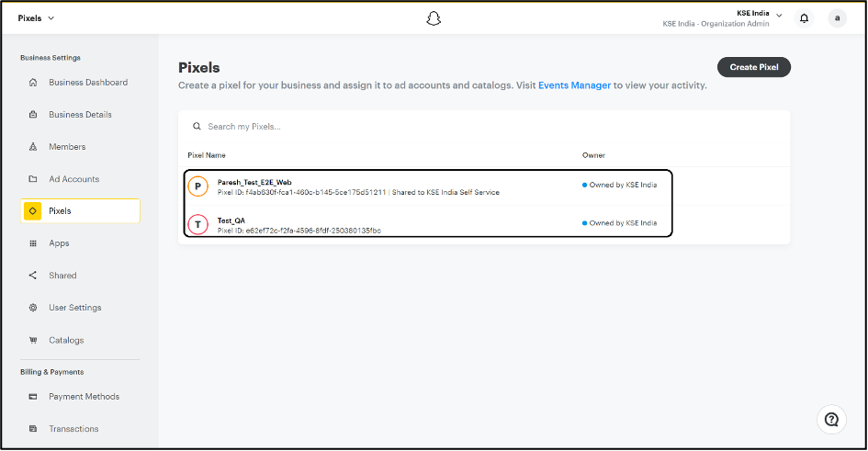Follow the Events Manager link
The width and height of the screenshot is (868, 451).
pyautogui.click(x=575, y=85)
